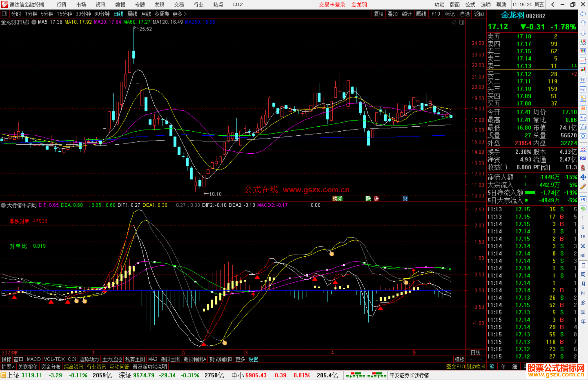Toggle the 大行情牛启动 indicator circle icon
The width and height of the screenshot is (588, 380).
pyautogui.click(x=3, y=205)
